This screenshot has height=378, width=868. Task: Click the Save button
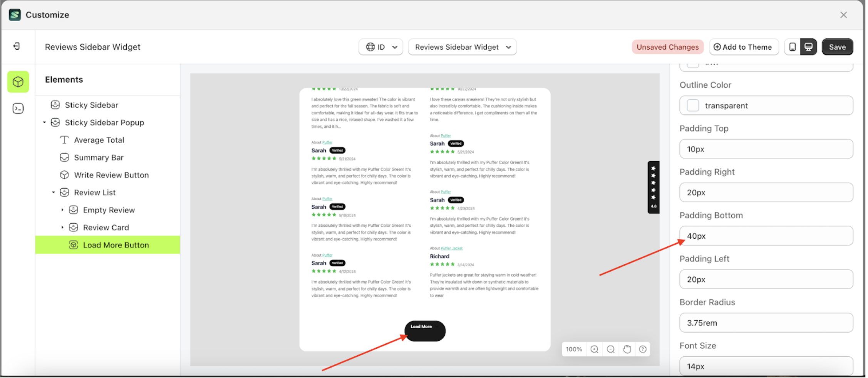[838, 47]
